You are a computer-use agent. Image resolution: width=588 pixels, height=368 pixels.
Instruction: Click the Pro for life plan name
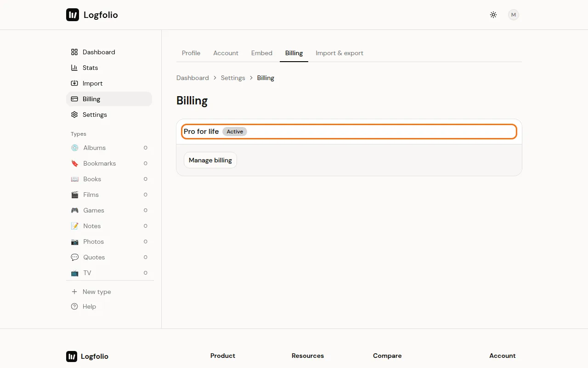pyautogui.click(x=201, y=132)
